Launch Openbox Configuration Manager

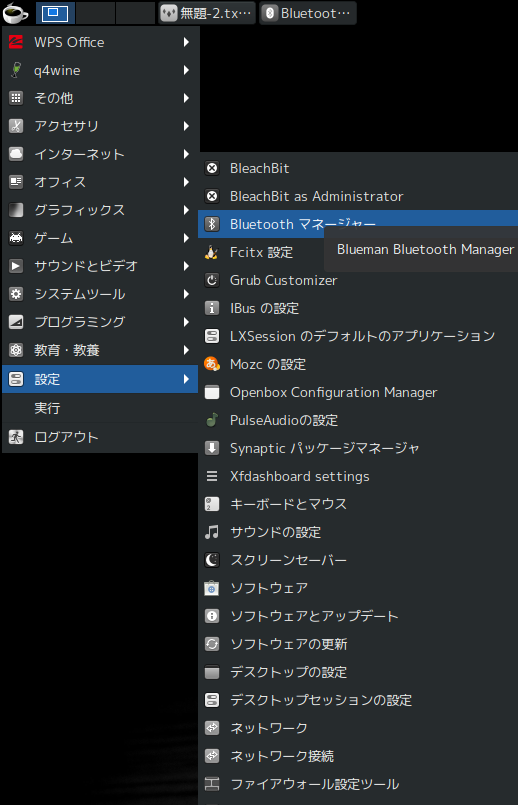(358, 392)
